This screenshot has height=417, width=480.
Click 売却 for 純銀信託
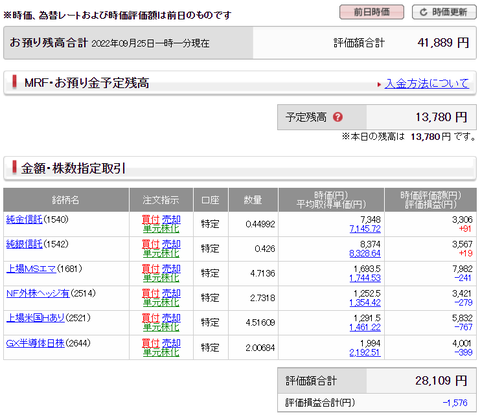pos(171,244)
